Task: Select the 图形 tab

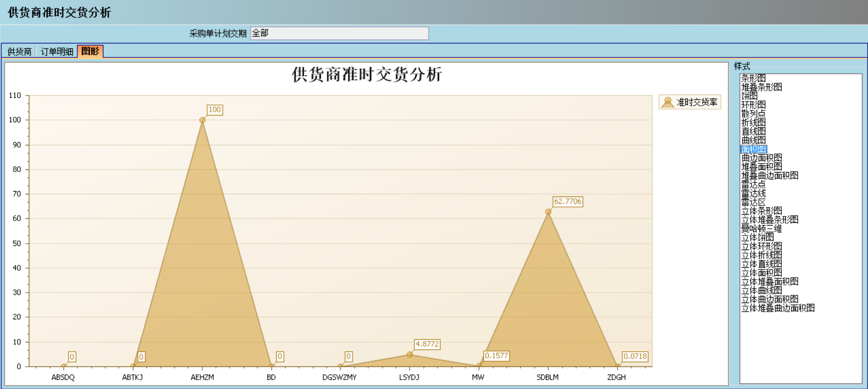Action: coord(90,51)
